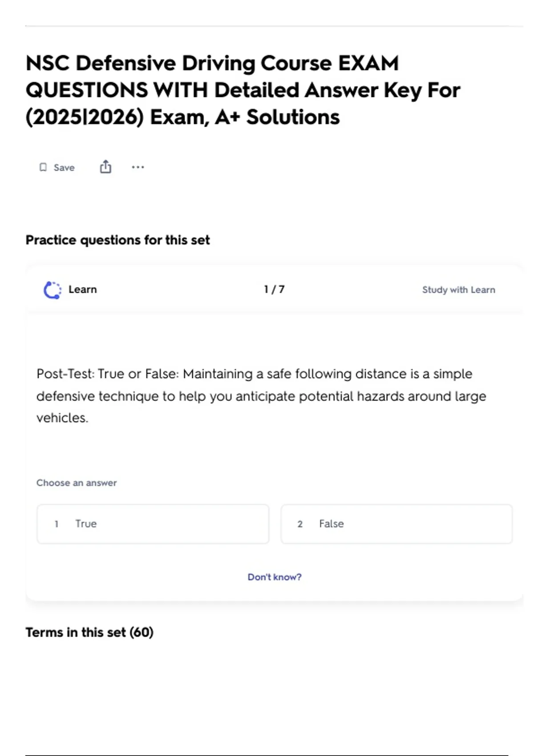Click the "Don't know?" link

(x=274, y=577)
